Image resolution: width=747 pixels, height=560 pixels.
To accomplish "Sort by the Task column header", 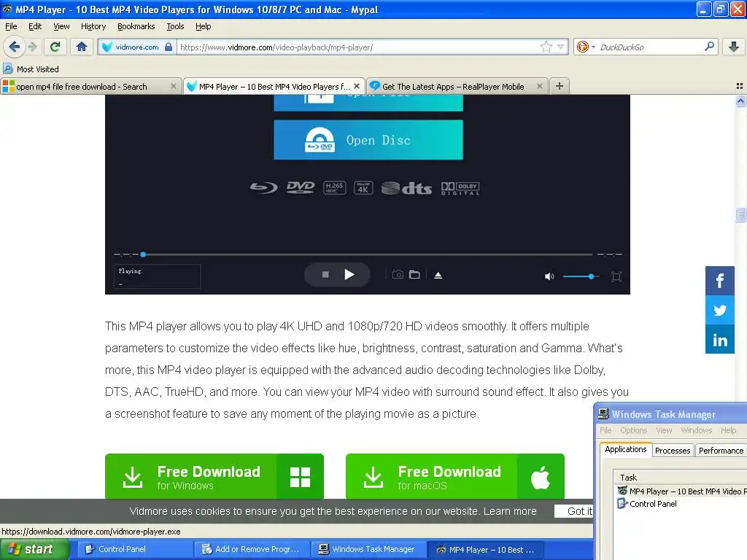I will (681, 477).
